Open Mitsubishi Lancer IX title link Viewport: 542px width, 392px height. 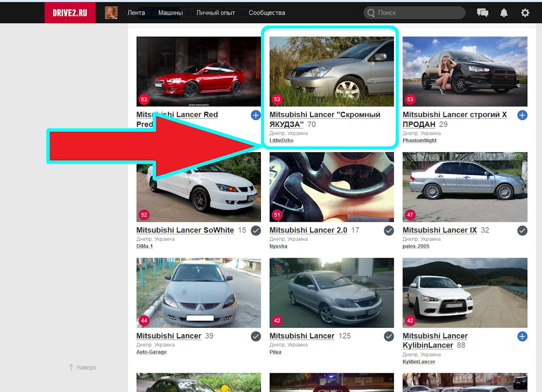(440, 230)
